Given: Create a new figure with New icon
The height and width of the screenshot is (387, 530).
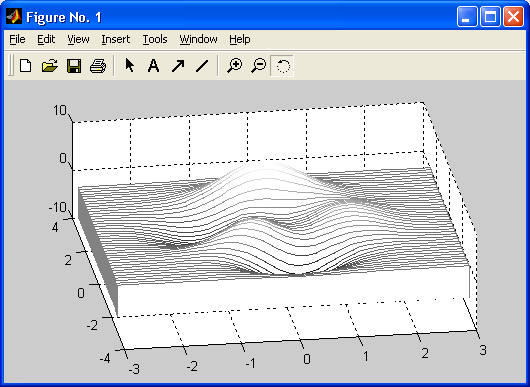Looking at the screenshot, I should (25, 66).
